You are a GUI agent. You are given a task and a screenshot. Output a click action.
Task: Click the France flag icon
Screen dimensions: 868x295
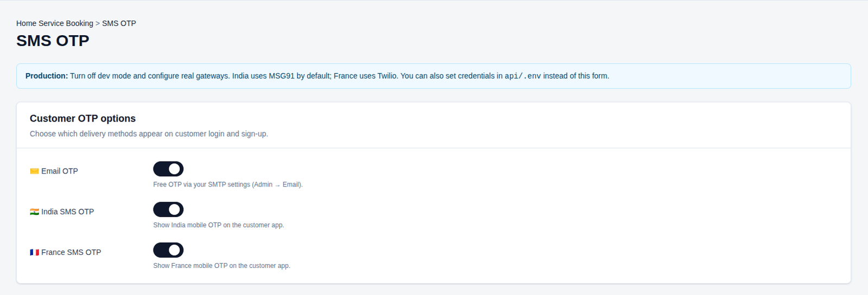pyautogui.click(x=34, y=253)
